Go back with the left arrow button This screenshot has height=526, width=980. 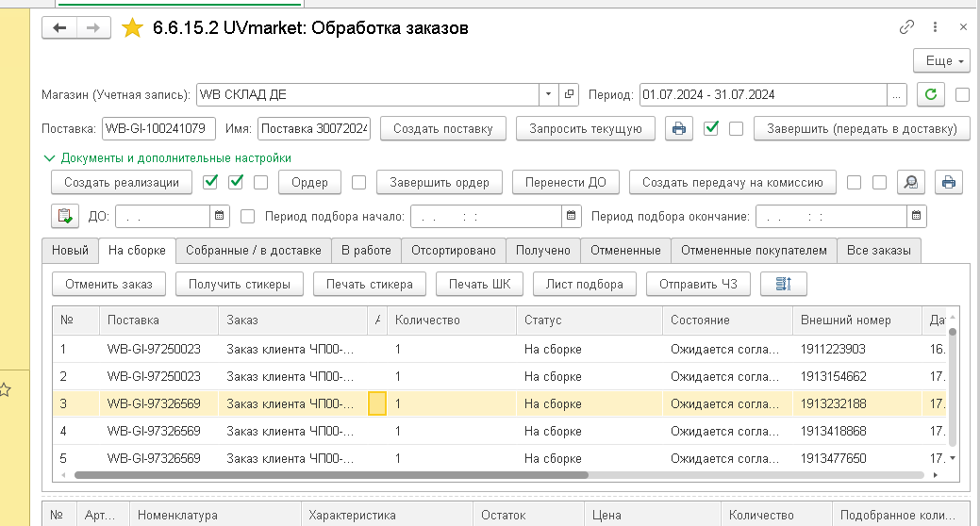59,28
